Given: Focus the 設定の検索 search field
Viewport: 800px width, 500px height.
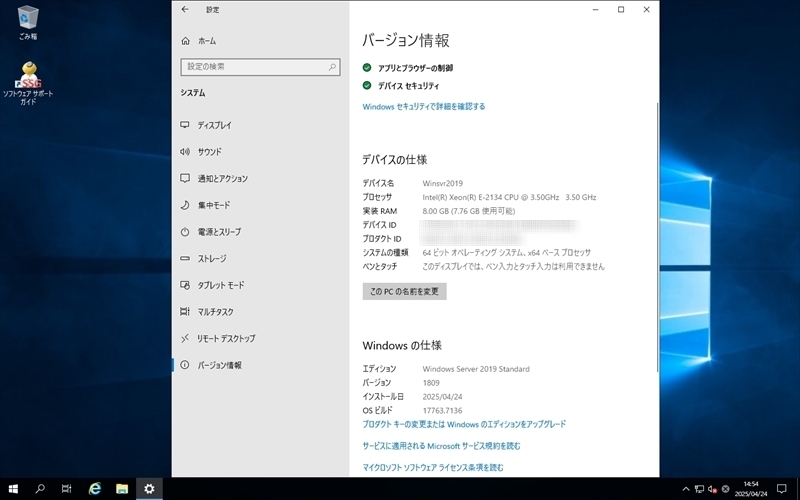Looking at the screenshot, I should pyautogui.click(x=260, y=67).
